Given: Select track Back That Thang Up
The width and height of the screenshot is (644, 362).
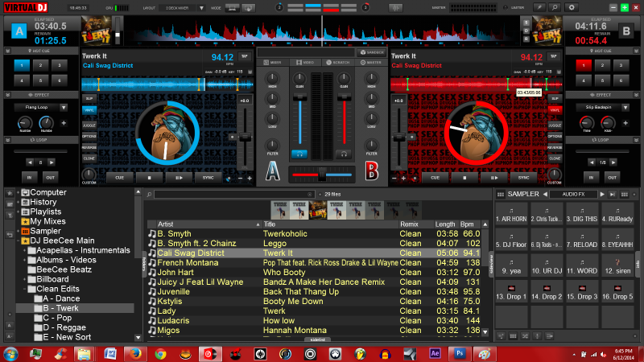Looking at the screenshot, I should tap(314, 292).
